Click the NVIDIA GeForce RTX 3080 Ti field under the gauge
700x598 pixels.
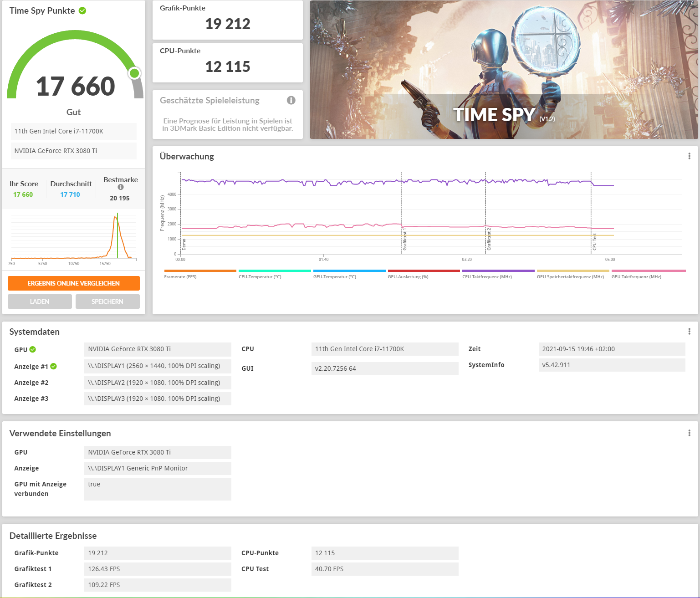click(74, 151)
